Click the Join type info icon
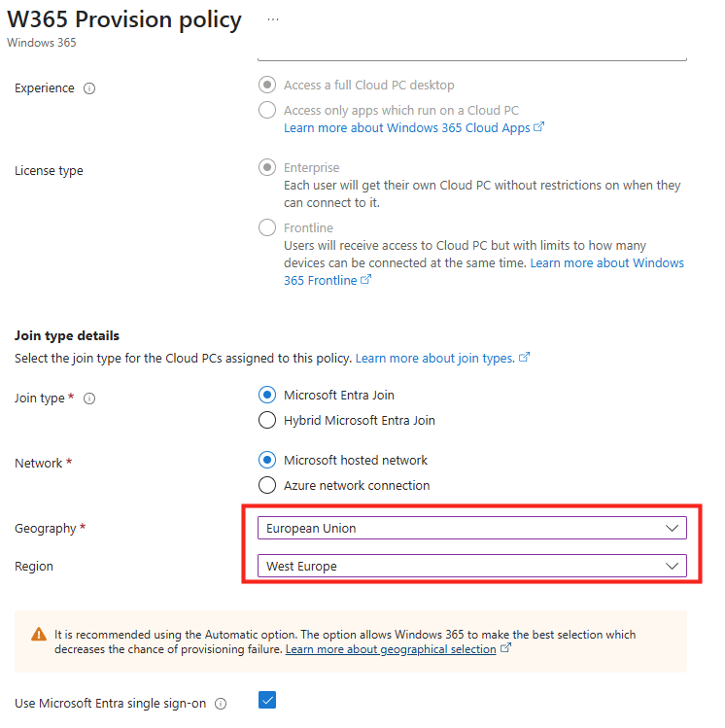The height and width of the screenshot is (728, 725). (x=89, y=399)
